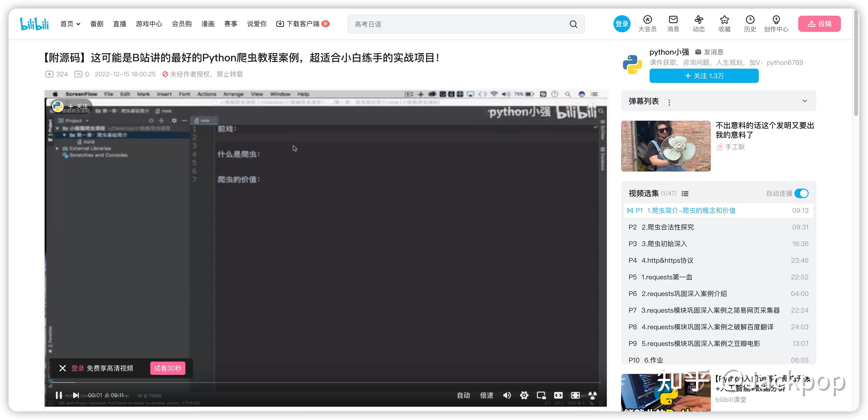Click the search magnifier icon
This screenshot has width=868, height=420.
point(573,24)
